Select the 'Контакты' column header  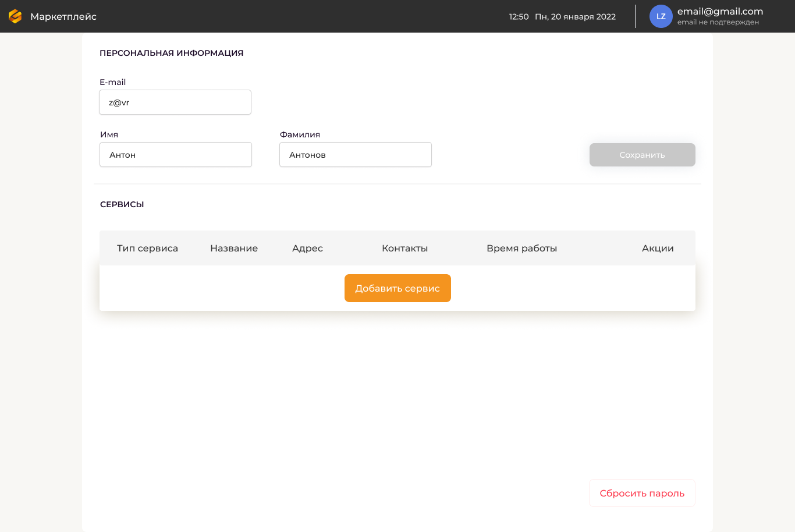pos(404,248)
